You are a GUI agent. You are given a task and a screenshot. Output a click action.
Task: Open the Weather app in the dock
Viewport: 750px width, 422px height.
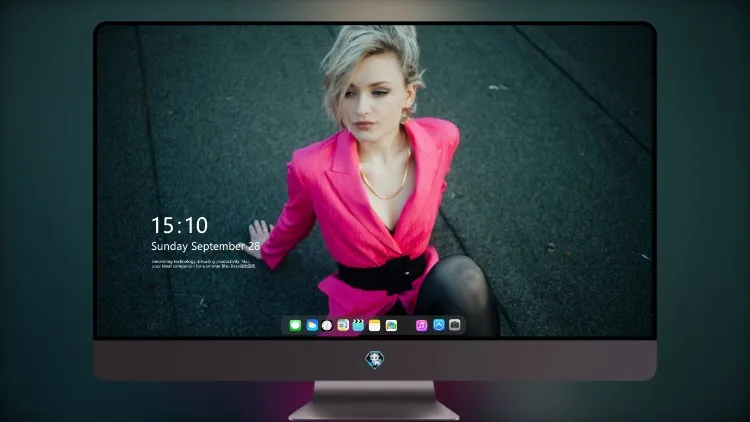pyautogui.click(x=312, y=325)
